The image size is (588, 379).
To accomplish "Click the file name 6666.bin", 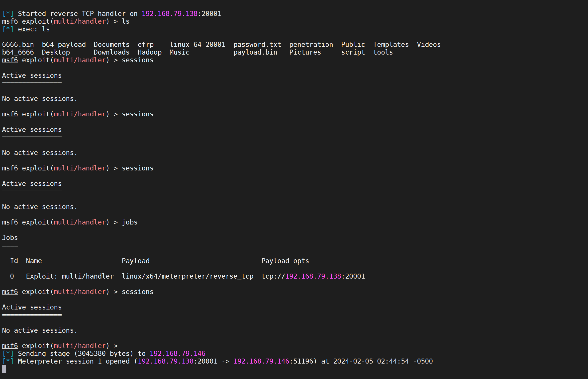I will point(18,45).
